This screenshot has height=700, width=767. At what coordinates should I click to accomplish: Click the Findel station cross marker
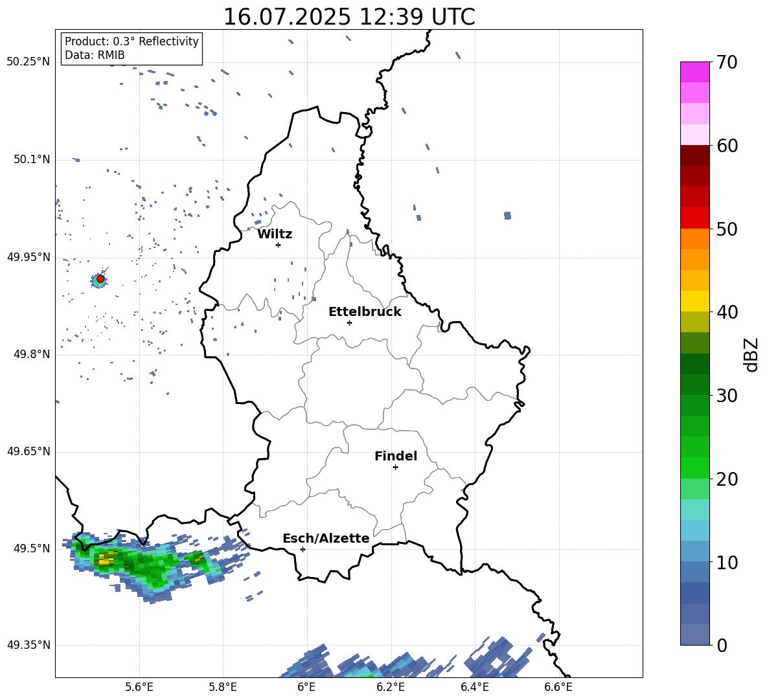point(395,468)
